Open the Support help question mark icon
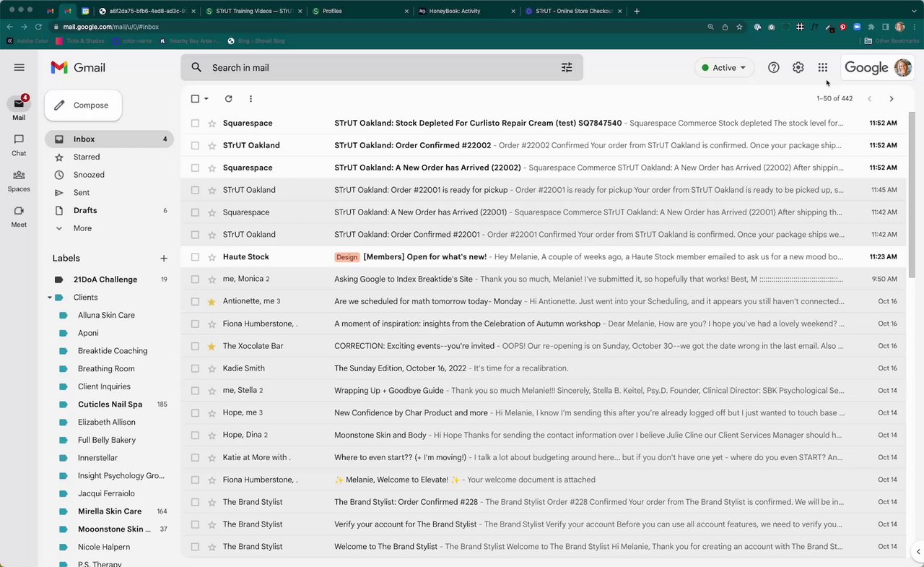The width and height of the screenshot is (924, 567). point(773,67)
